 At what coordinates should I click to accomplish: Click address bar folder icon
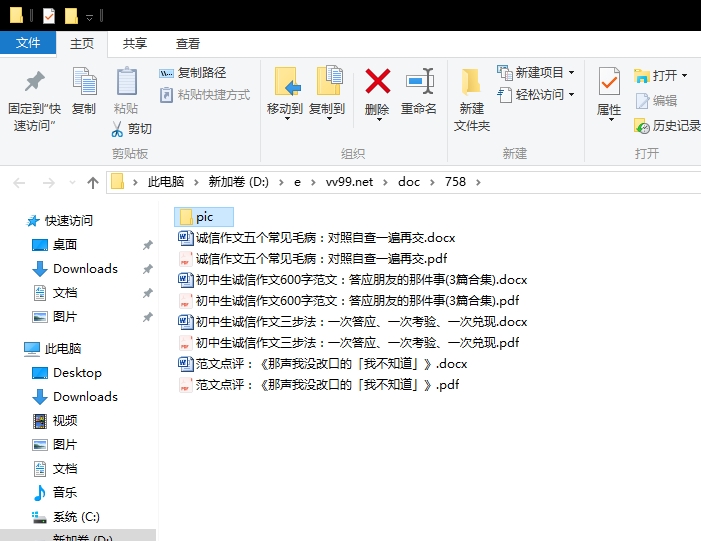pos(118,182)
